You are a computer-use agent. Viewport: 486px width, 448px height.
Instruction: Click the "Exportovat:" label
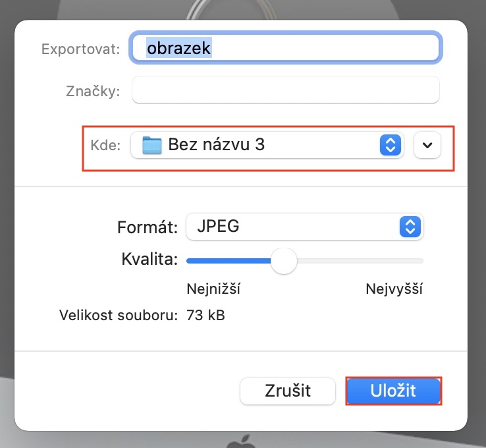(x=80, y=49)
